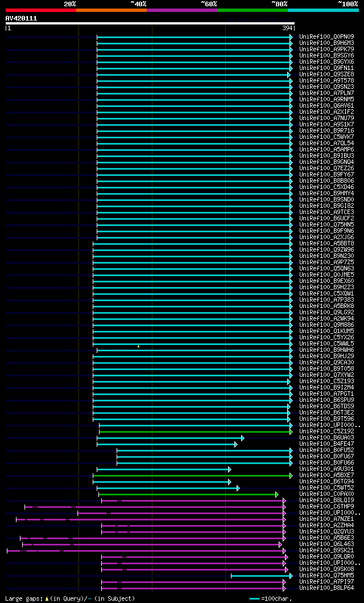Image resolution: width=364 pixels, height=603 pixels.
Task: Click the UniRef100_B9SND0 label
Action: click(327, 200)
